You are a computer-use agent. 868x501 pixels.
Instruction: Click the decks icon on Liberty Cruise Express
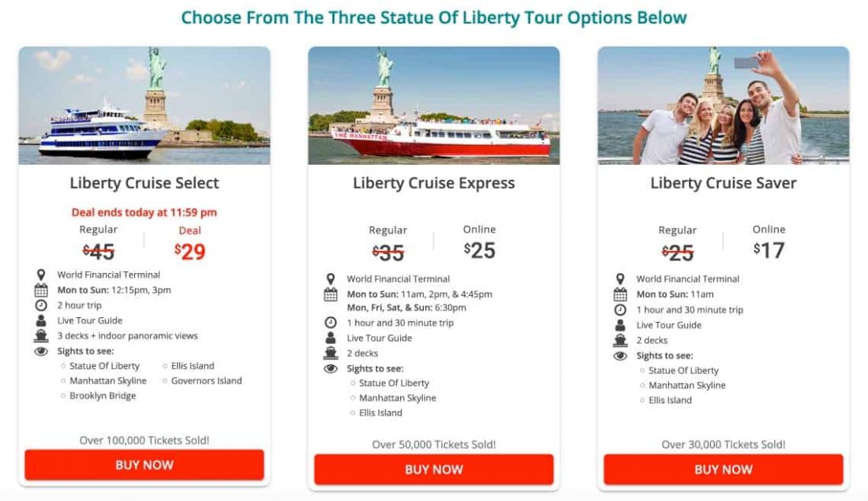coord(332,354)
